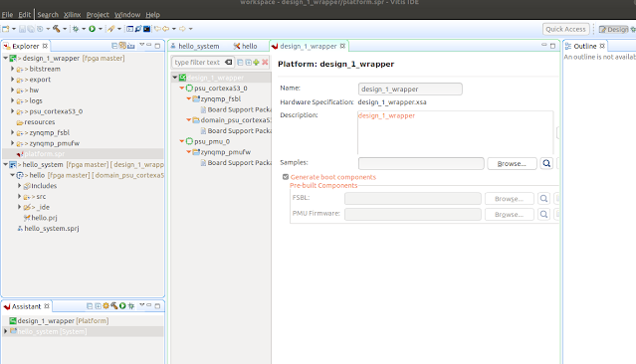Click the green Run icon in Assistant panel
This screenshot has height=364, width=636.
[x=122, y=306]
